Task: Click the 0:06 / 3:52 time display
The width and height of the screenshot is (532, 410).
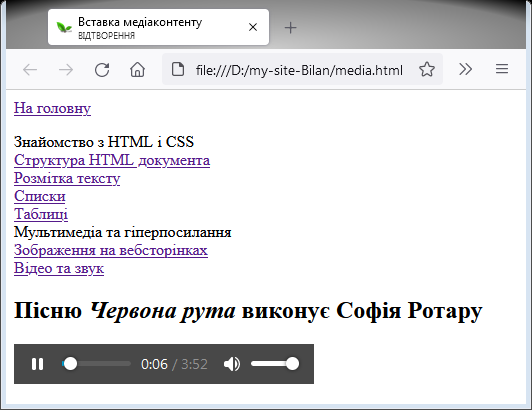Action: click(x=174, y=364)
